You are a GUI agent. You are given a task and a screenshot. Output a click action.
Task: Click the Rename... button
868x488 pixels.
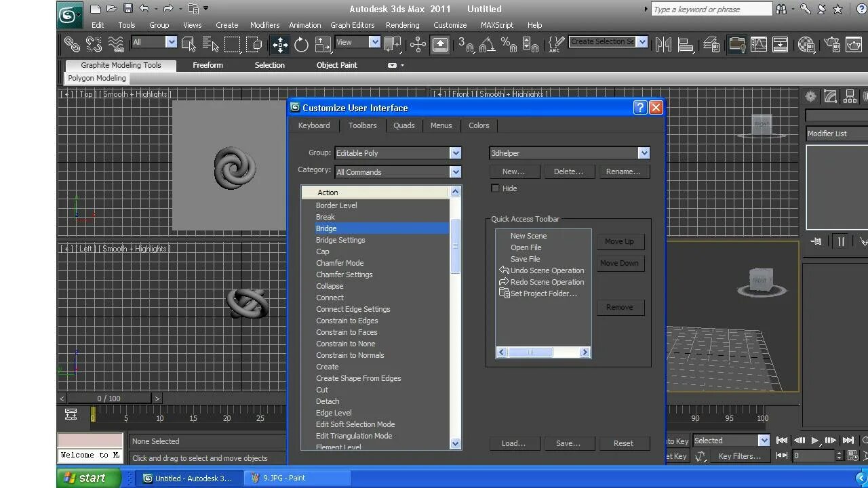point(623,171)
